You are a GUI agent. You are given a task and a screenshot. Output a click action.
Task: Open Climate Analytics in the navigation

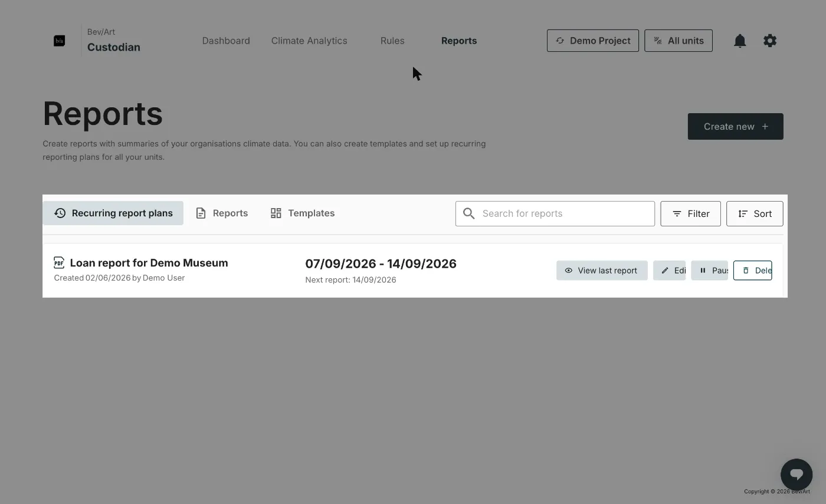click(309, 41)
